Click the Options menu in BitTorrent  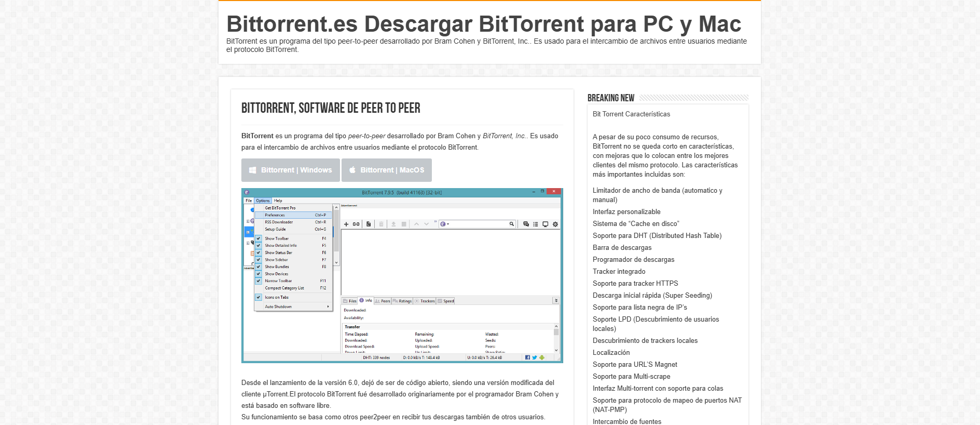click(263, 201)
